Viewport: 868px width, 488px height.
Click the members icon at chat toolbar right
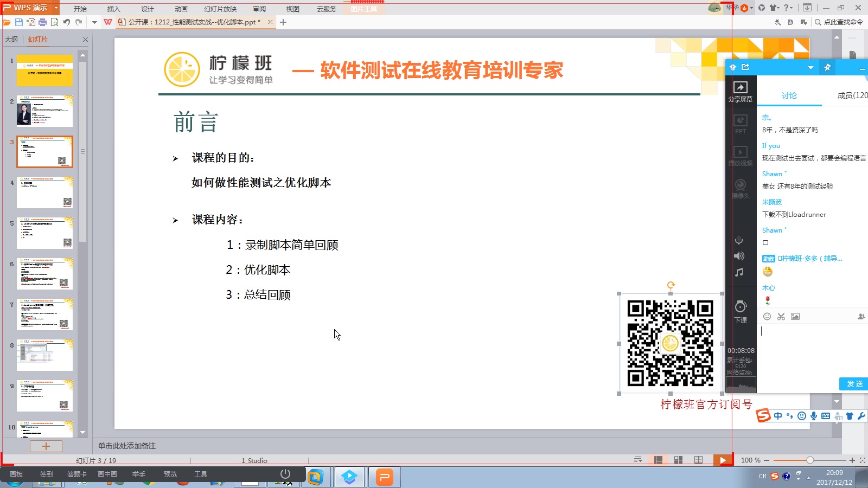(861, 317)
